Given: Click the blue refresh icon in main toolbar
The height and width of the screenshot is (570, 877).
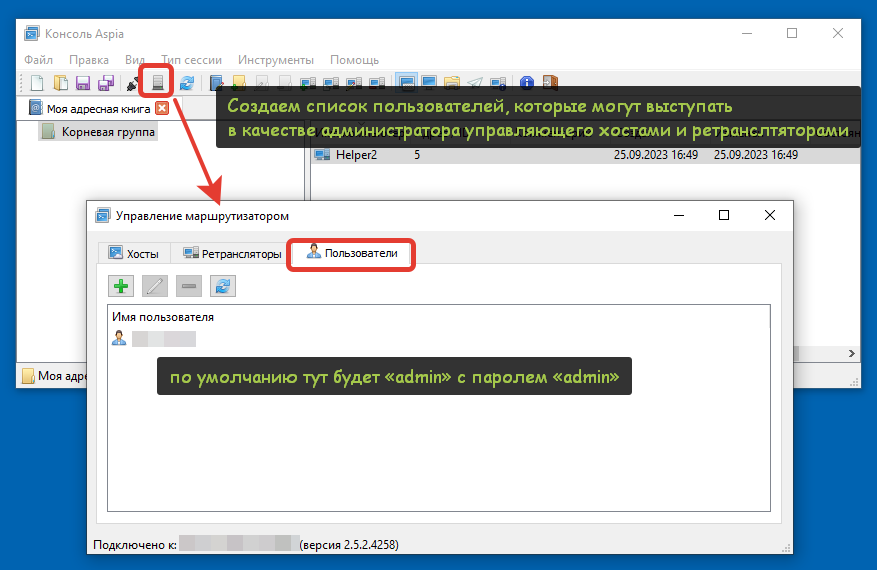Looking at the screenshot, I should [x=186, y=83].
